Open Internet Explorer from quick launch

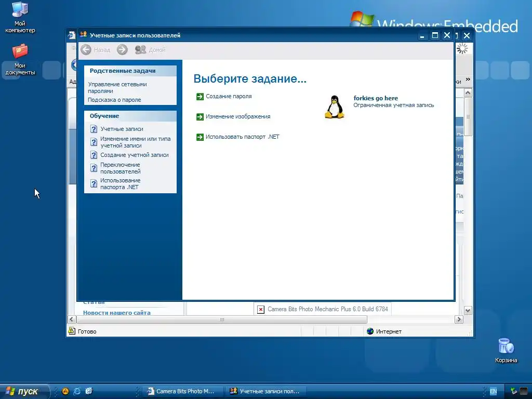pyautogui.click(x=77, y=391)
